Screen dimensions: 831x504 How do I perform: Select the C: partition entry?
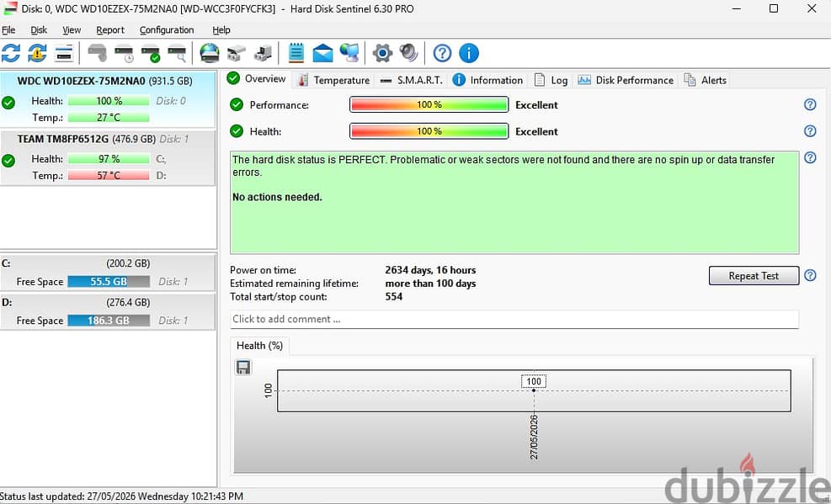point(108,272)
